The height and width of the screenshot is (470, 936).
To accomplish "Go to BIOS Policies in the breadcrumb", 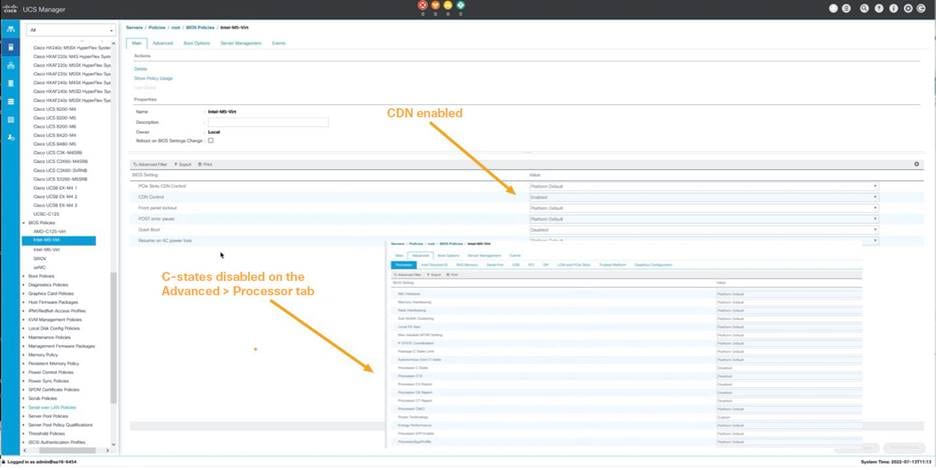I will tap(201, 27).
